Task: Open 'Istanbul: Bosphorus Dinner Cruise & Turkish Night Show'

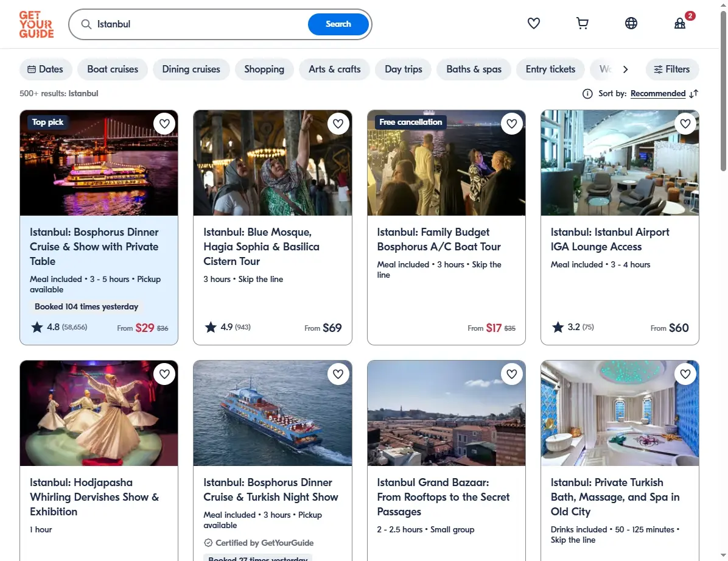Action: (x=271, y=490)
